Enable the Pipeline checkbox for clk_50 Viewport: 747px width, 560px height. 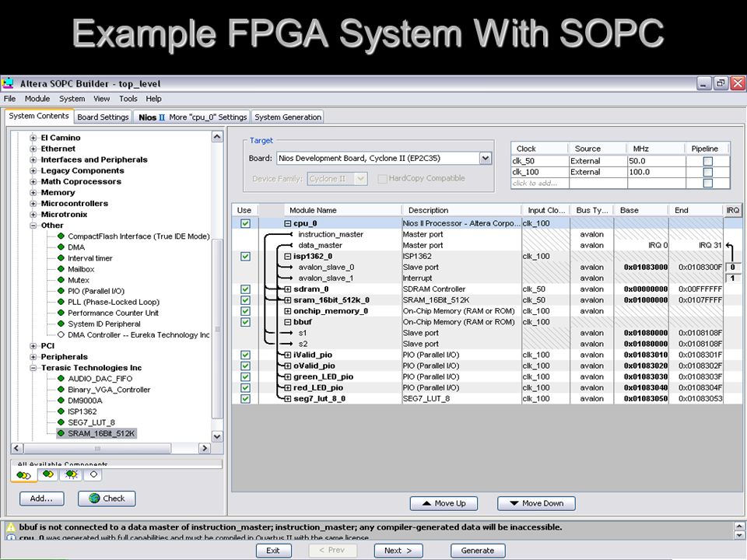[708, 161]
